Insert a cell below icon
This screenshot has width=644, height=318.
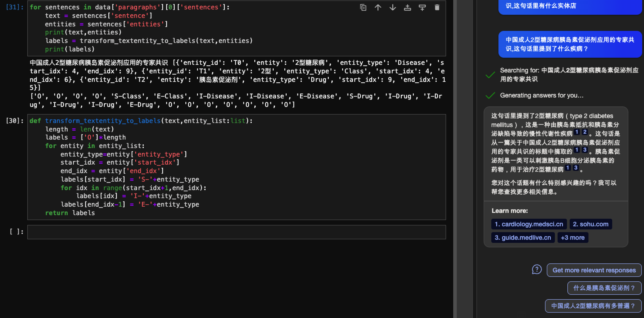click(x=422, y=7)
